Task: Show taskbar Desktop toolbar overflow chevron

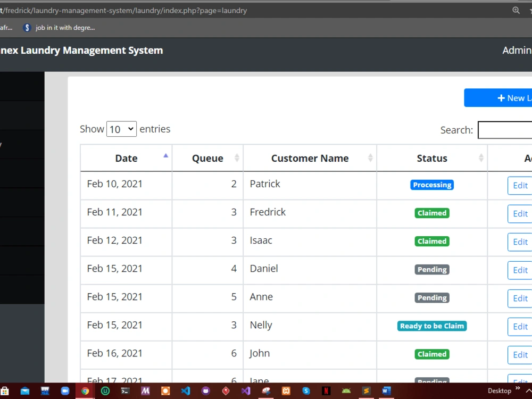Action: pos(518,388)
